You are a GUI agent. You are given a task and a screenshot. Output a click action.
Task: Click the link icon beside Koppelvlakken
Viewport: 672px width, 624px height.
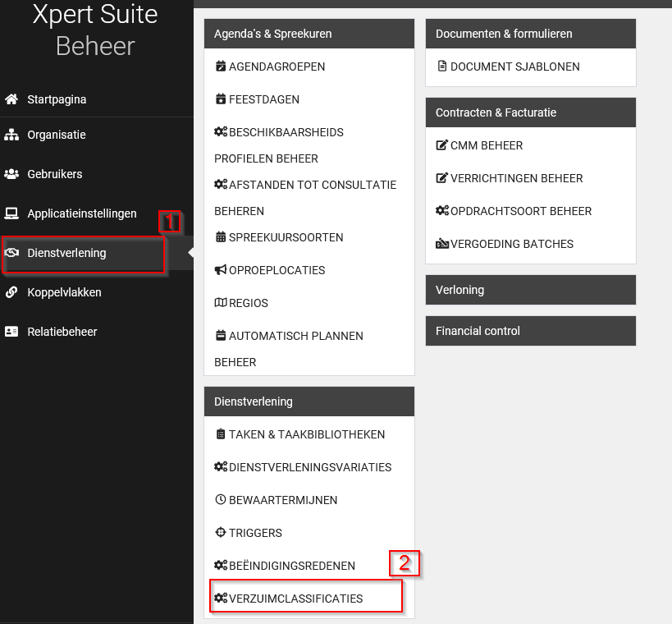coord(11,292)
